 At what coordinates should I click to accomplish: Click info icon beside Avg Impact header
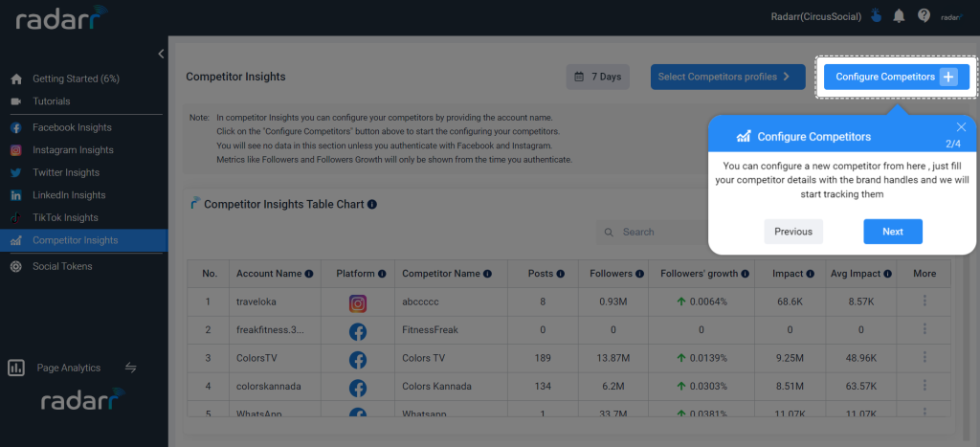point(888,274)
